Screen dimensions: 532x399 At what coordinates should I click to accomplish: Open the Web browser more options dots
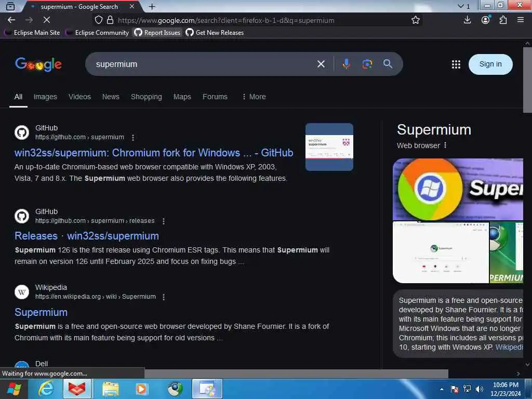click(x=445, y=145)
